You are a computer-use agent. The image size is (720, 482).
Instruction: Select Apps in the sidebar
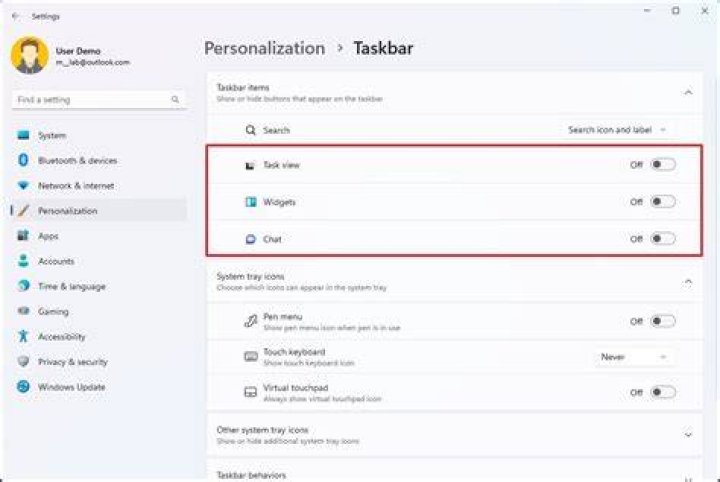pos(99,236)
